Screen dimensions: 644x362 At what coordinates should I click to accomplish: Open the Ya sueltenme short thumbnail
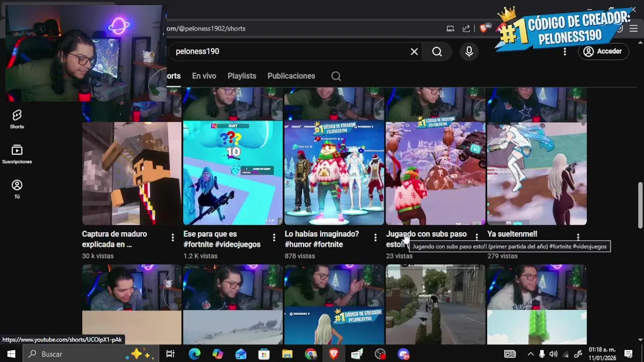[537, 173]
